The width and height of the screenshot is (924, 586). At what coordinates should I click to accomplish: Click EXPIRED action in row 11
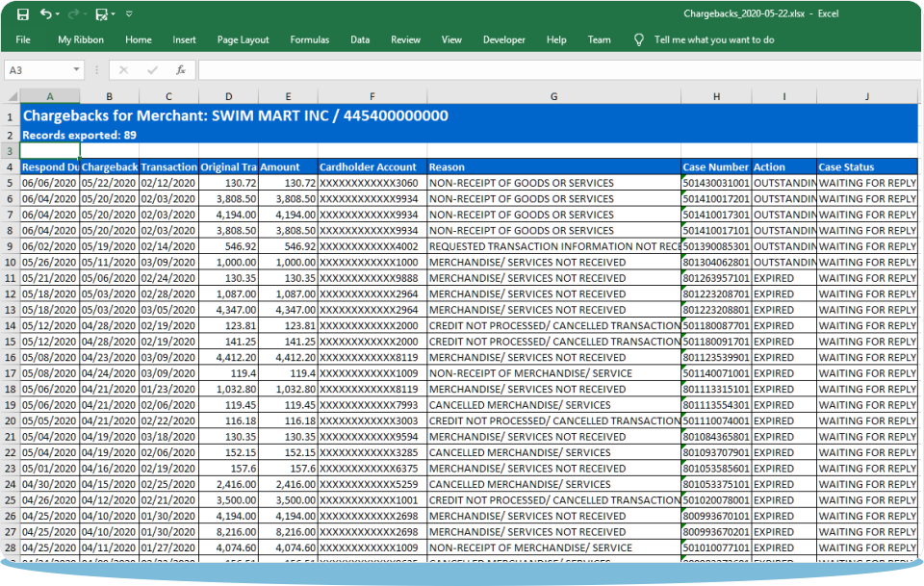784,279
